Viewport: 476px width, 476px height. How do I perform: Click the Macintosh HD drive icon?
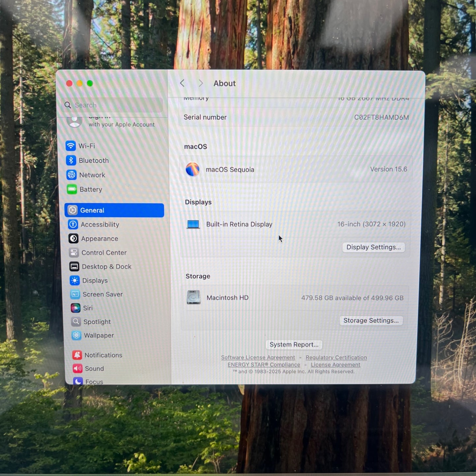click(x=194, y=297)
